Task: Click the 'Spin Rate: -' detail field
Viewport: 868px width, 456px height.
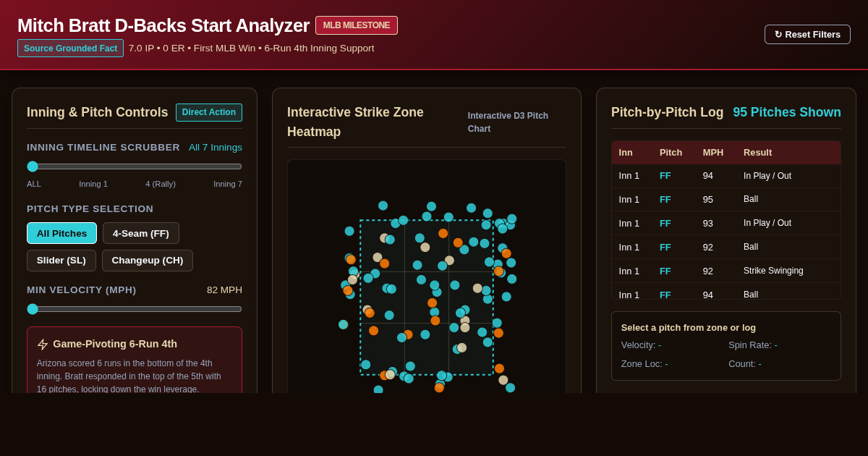Action: (x=753, y=345)
